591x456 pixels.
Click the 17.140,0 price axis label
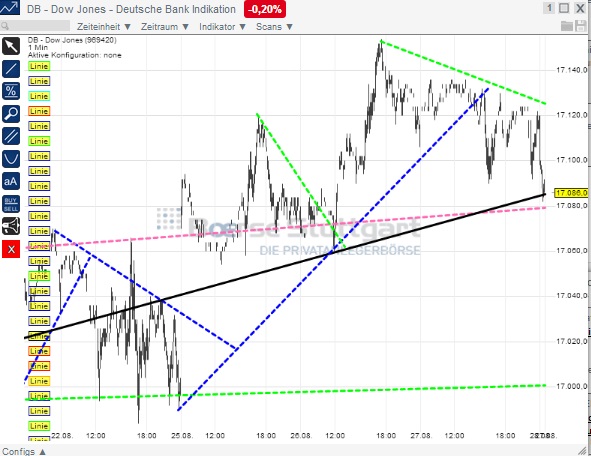571,70
